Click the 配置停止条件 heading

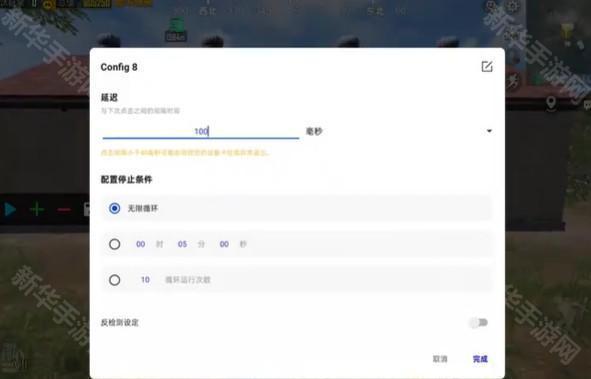[x=126, y=179]
